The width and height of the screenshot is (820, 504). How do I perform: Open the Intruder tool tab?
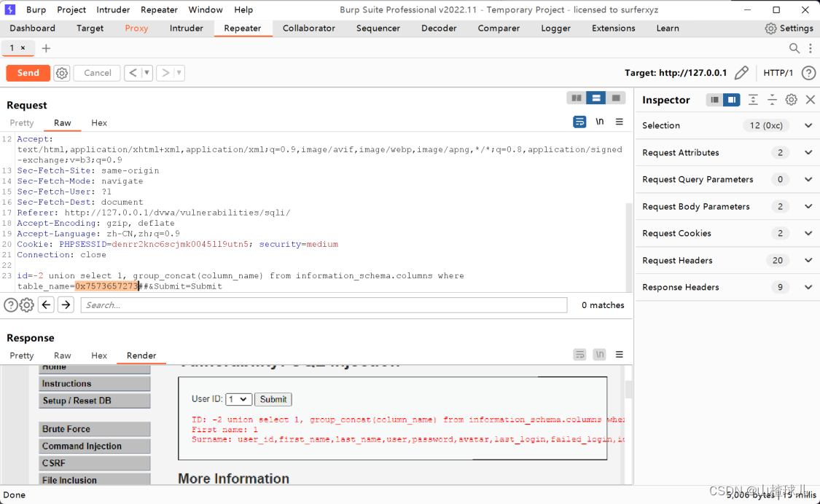point(186,28)
